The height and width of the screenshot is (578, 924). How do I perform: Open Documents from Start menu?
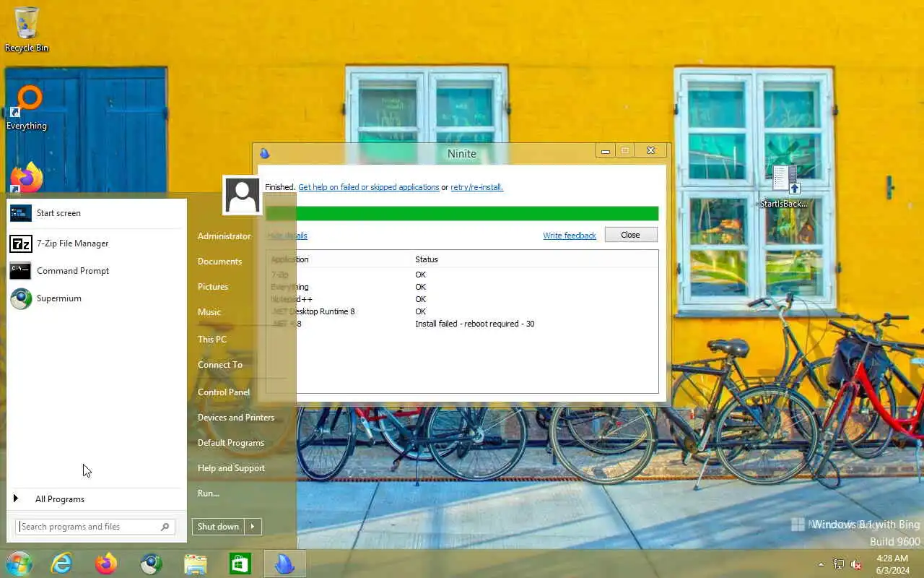pyautogui.click(x=219, y=262)
